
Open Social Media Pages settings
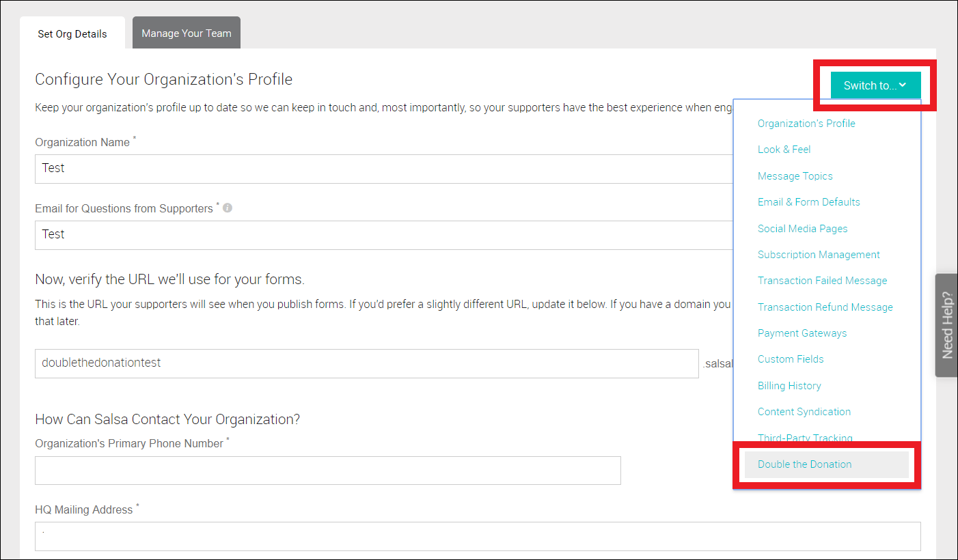[802, 228]
